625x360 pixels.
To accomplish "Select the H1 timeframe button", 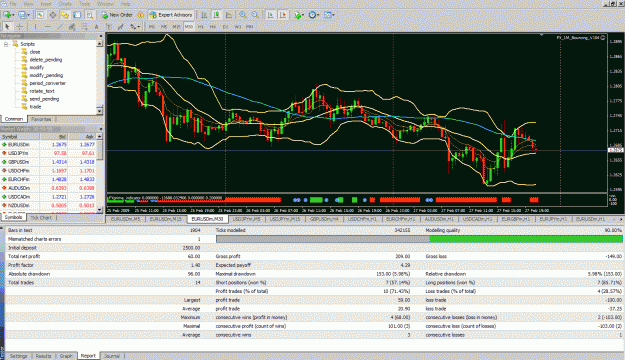I will 201,27.
